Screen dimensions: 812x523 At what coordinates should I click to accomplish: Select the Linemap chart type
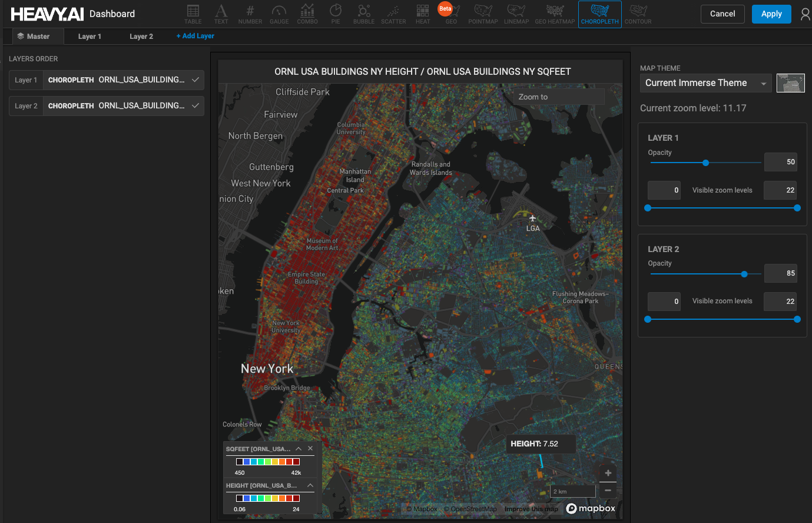[516, 14]
